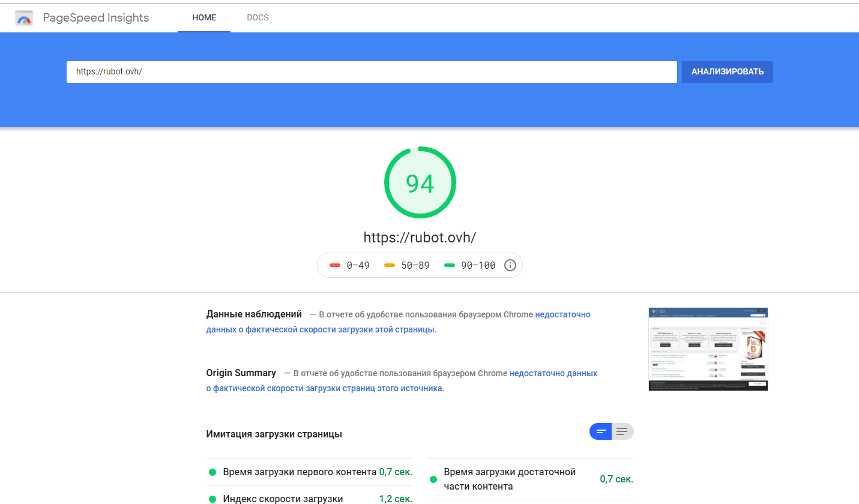
Task: Click the red 0–49 legend marker
Action: (335, 265)
